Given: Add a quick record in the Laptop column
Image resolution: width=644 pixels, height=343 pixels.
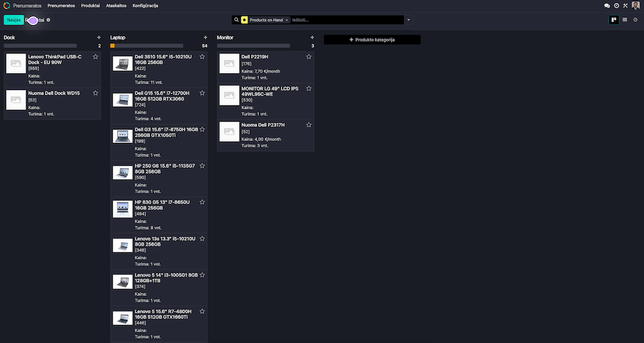Looking at the screenshot, I should click(205, 37).
